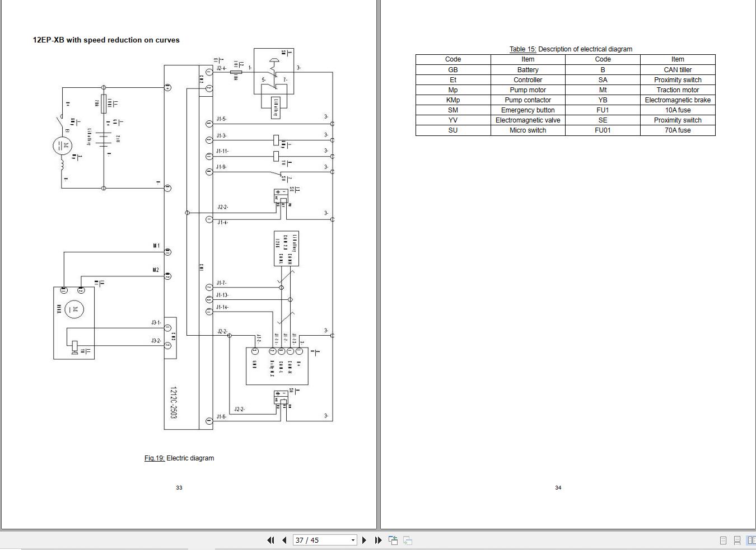This screenshot has height=550, width=756.
Task: Click the 'SM' code cell
Action: 453,110
